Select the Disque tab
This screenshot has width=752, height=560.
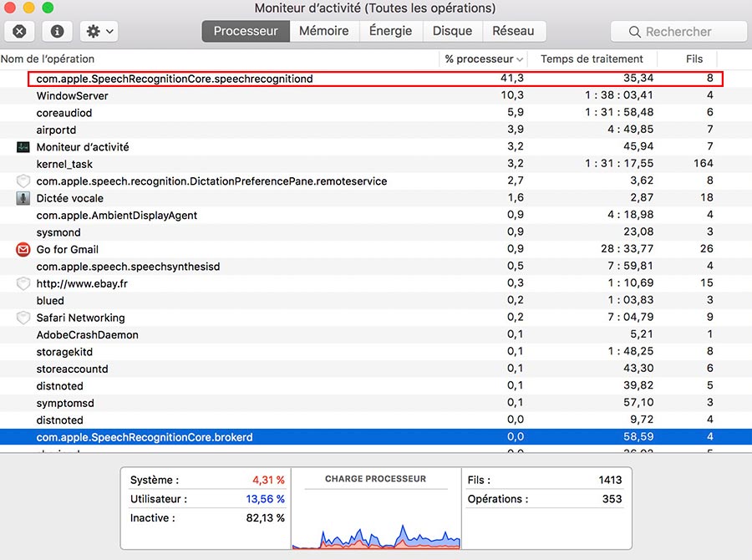[452, 31]
